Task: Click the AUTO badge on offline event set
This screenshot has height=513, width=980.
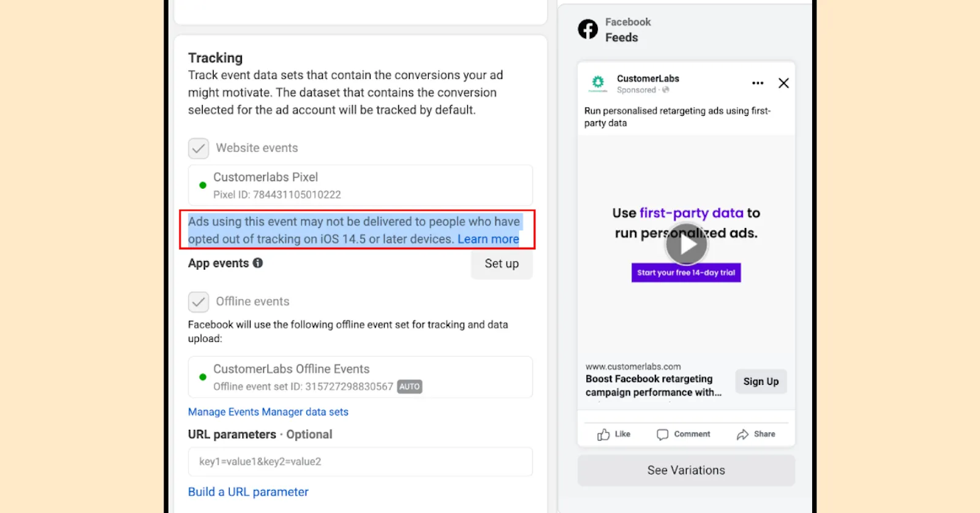Action: point(409,387)
